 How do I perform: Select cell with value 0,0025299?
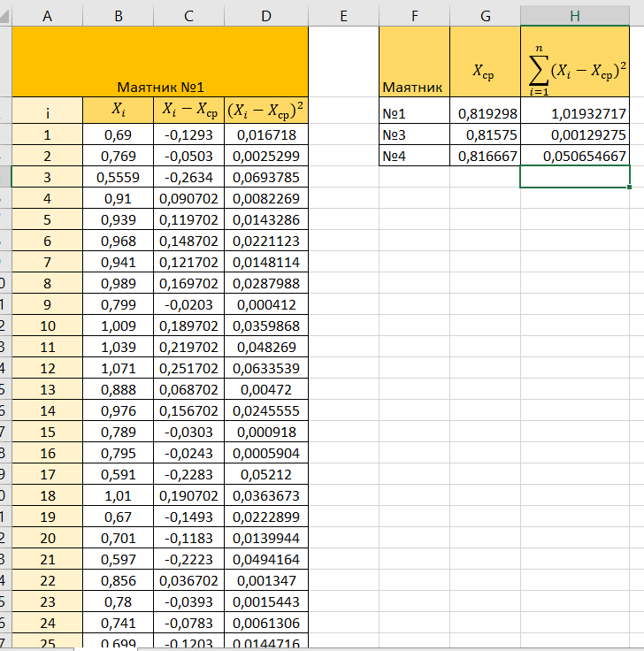[266, 156]
